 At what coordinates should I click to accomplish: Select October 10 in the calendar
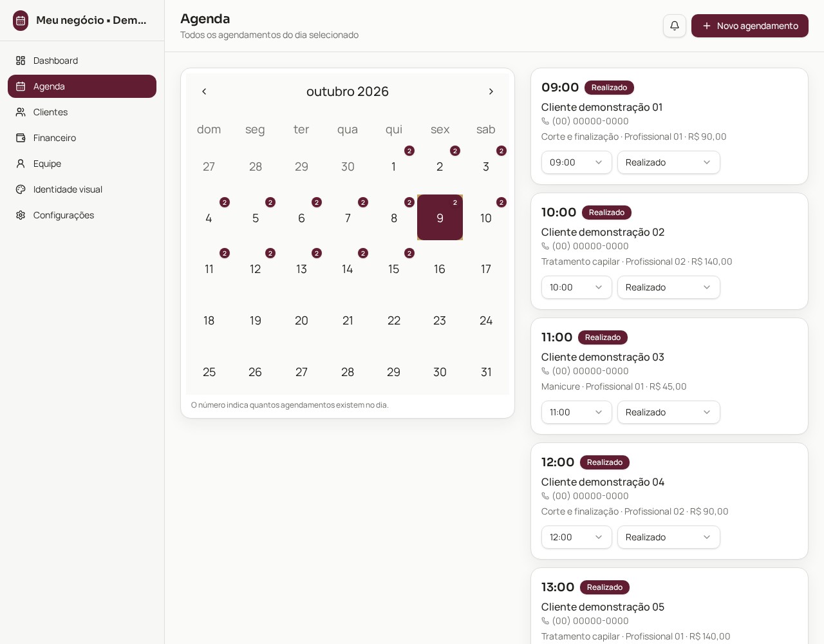[x=486, y=218]
